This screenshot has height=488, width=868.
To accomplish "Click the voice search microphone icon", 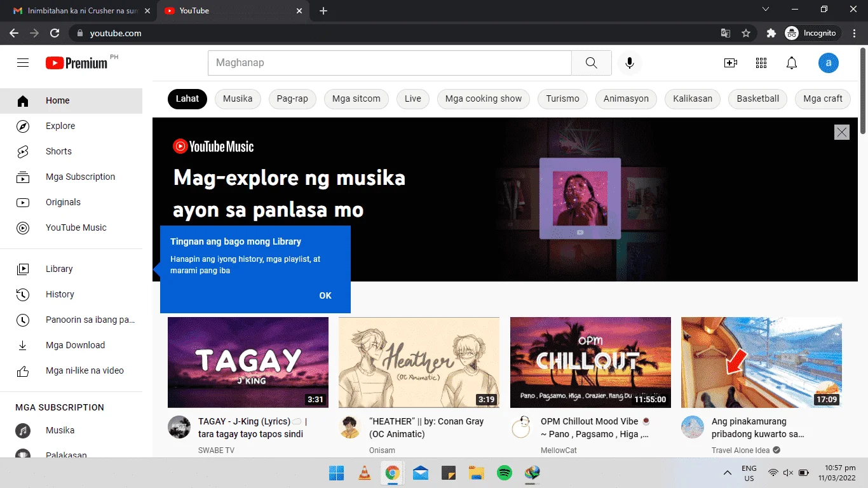I will click(x=630, y=63).
